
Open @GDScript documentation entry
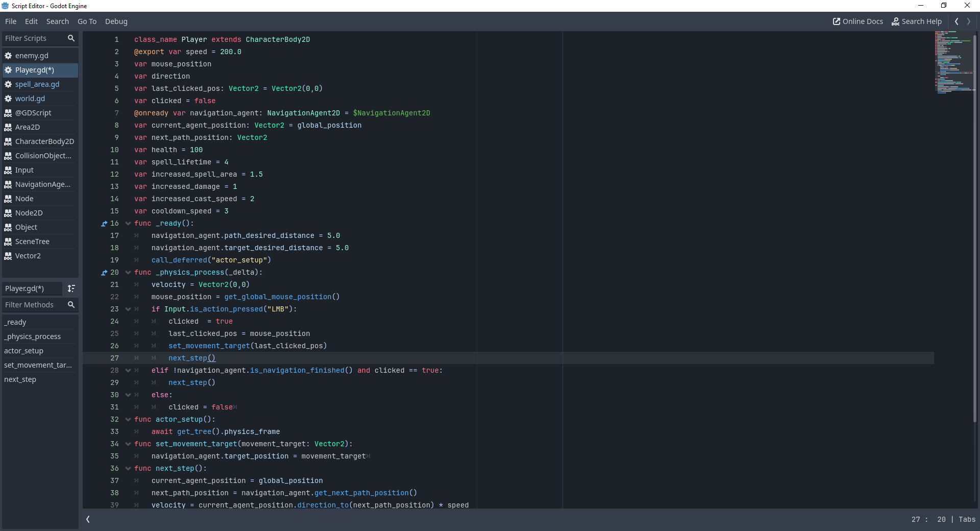tap(40, 113)
